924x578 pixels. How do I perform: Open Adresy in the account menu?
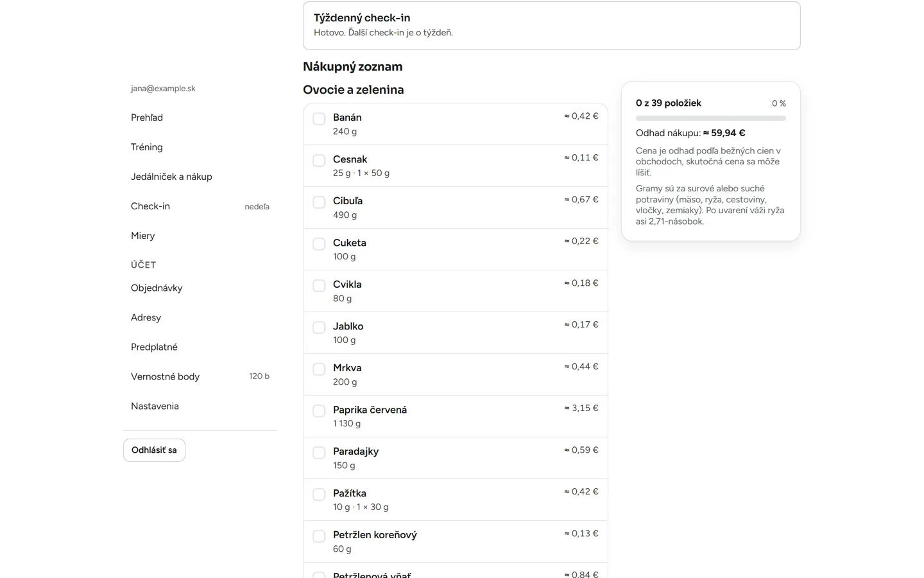[200, 317]
